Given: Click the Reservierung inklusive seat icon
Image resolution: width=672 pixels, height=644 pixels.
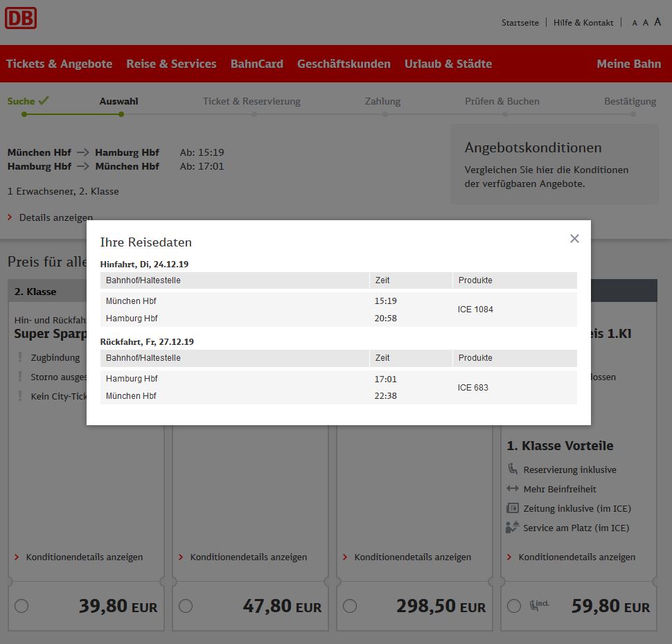Looking at the screenshot, I should click(513, 469).
